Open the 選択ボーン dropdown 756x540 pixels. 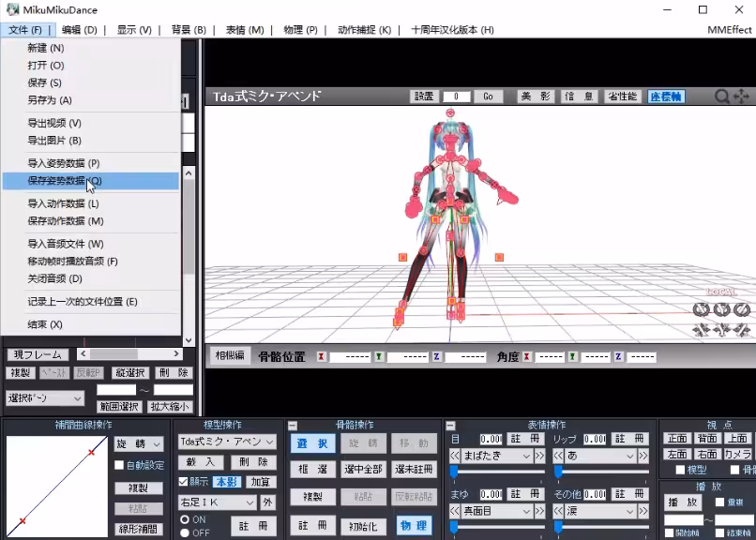[45, 398]
